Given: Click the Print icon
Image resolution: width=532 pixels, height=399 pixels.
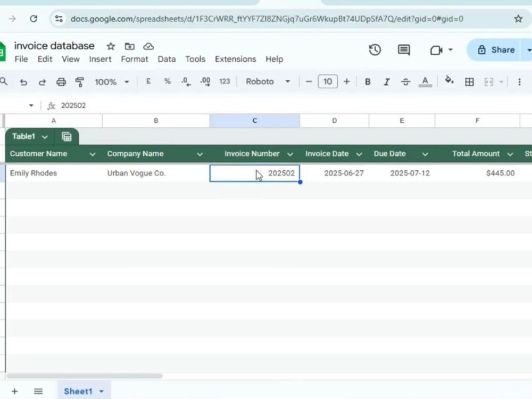Looking at the screenshot, I should 61,82.
